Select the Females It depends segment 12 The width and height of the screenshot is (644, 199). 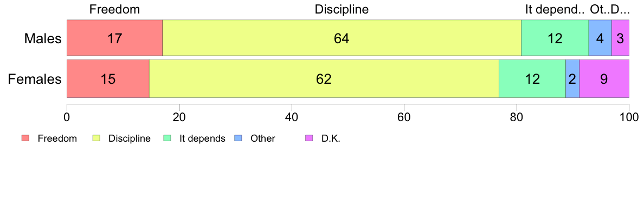[532, 79]
